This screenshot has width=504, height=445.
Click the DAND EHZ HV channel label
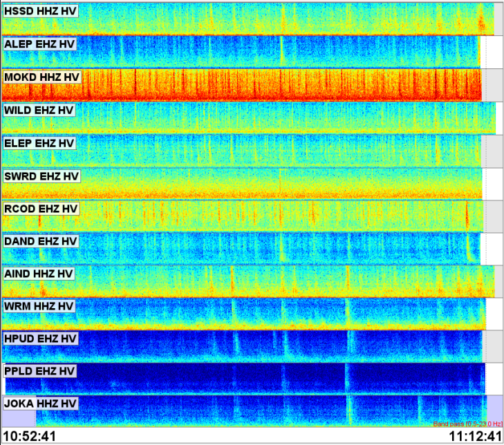[x=41, y=241]
